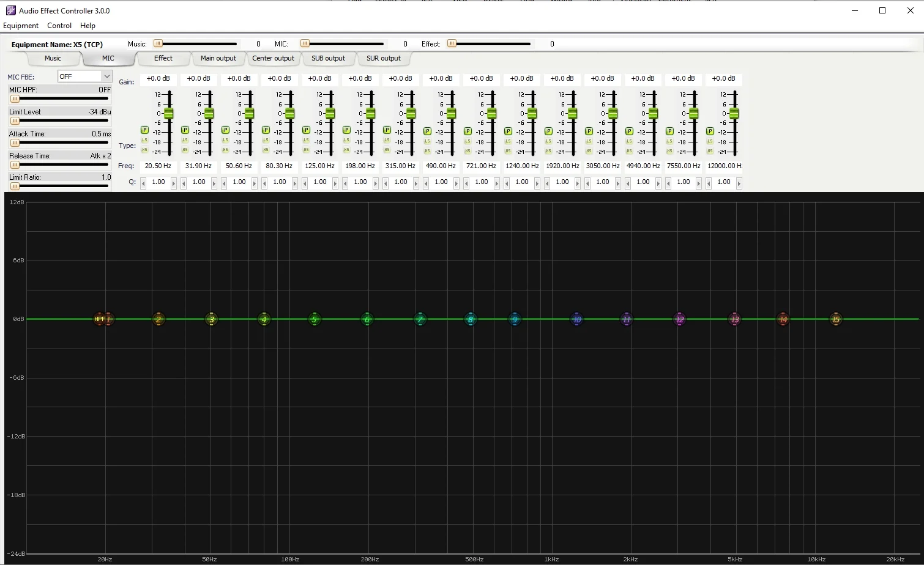The height and width of the screenshot is (565, 924).
Task: Select EQ node 11 on the graph
Action: 626,319
